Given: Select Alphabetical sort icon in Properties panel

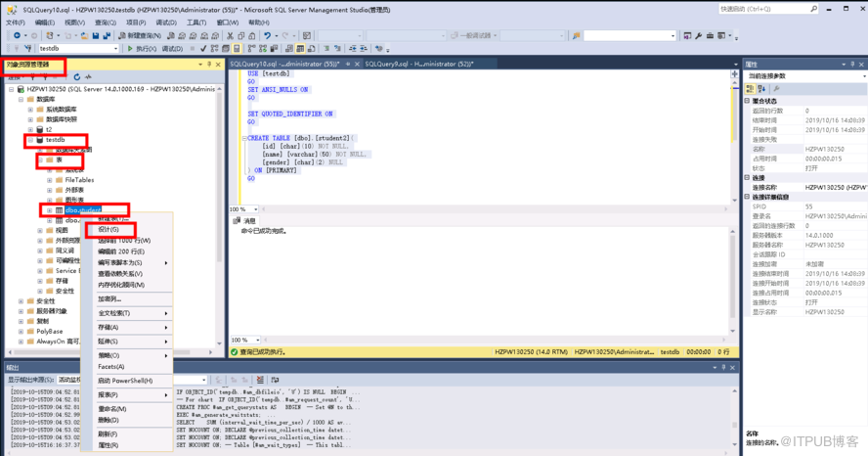Looking at the screenshot, I should (763, 88).
